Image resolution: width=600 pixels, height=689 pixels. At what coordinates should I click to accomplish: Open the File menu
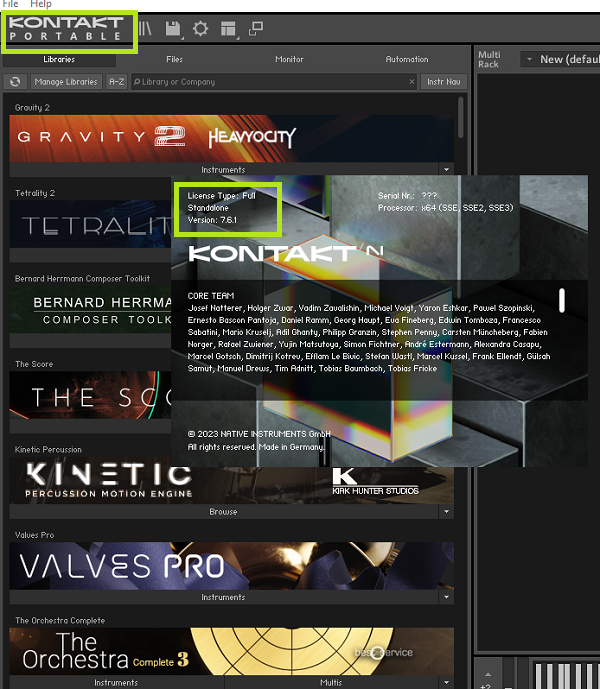coord(11,4)
